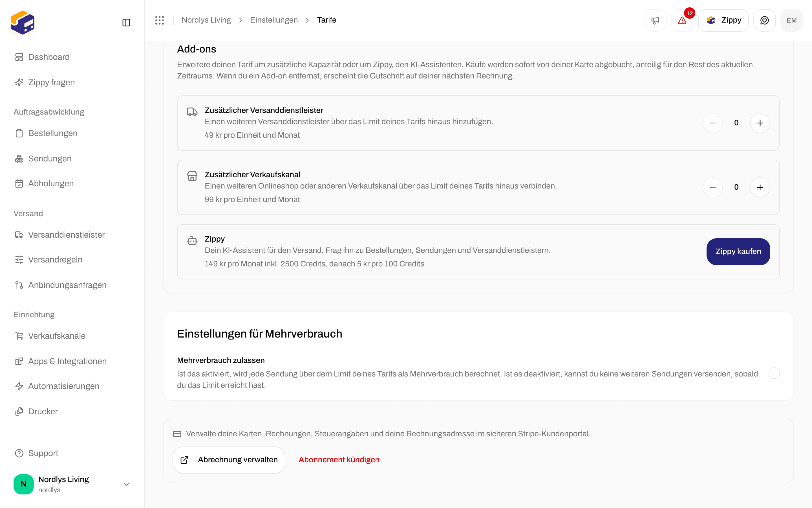Open the Zippy assistant button in the top bar

(723, 20)
